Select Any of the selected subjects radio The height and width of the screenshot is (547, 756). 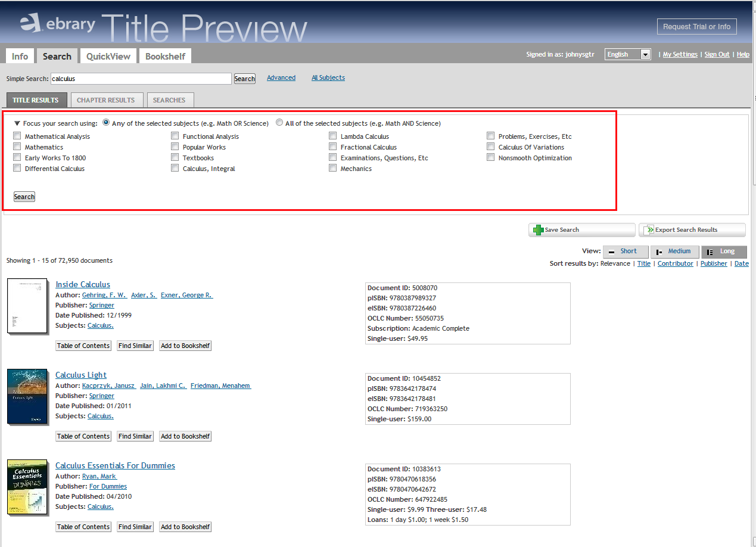106,123
